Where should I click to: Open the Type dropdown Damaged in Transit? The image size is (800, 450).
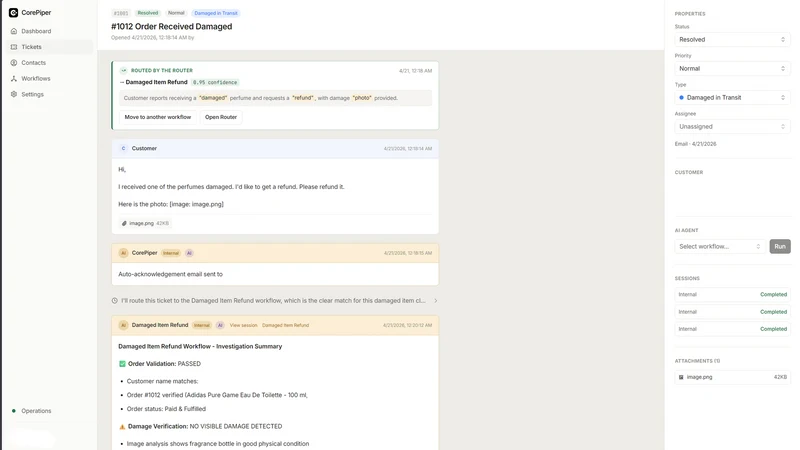(x=732, y=97)
